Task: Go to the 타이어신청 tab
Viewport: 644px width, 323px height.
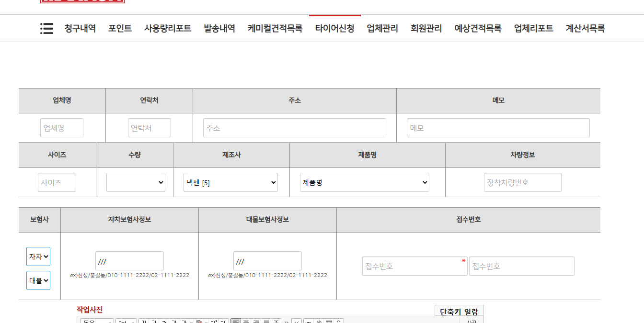Action: click(x=334, y=29)
